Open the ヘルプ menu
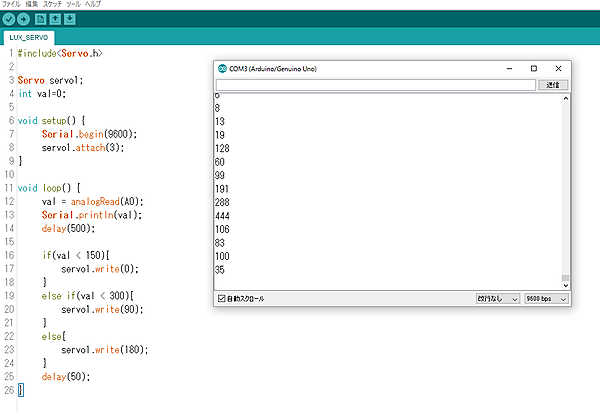 tap(92, 4)
